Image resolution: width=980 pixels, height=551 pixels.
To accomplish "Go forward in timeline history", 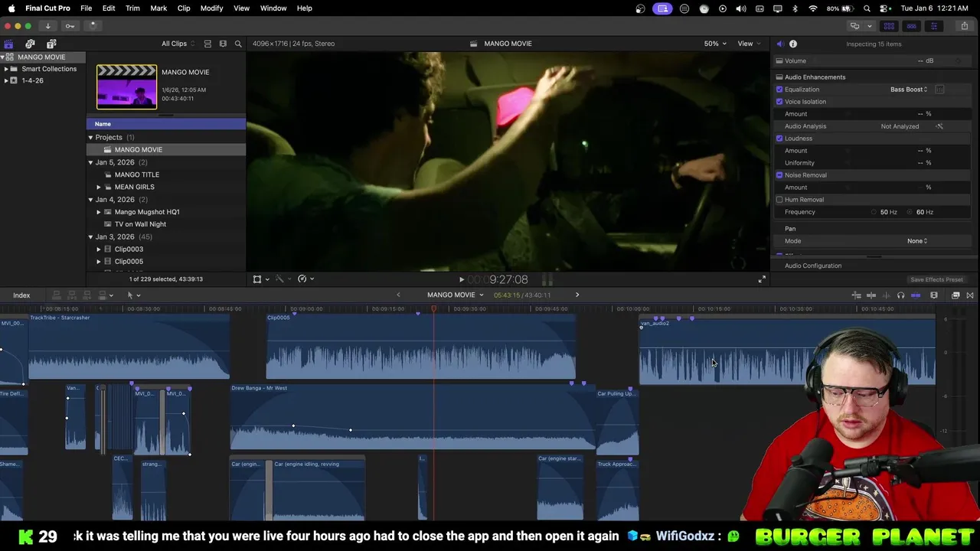I will click(x=577, y=295).
